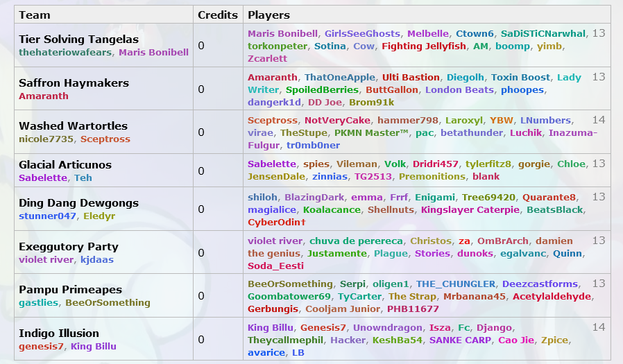Select the Credits value for Saffron Haymakers
Viewport: 623px width, 364px height.
(x=201, y=89)
